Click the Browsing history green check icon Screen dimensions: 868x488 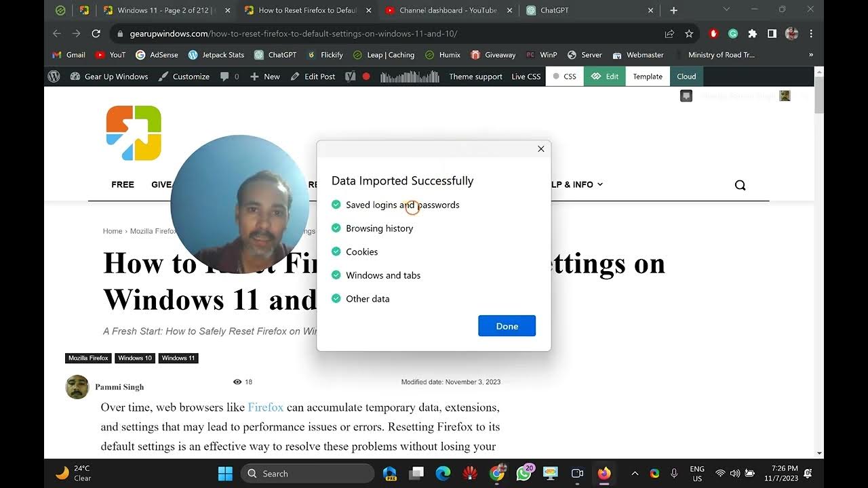pos(336,228)
